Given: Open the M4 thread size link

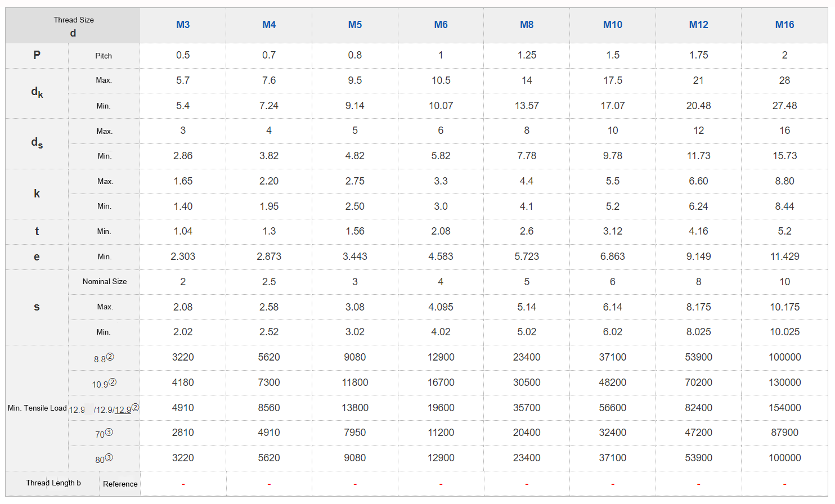Looking at the screenshot, I should [269, 25].
